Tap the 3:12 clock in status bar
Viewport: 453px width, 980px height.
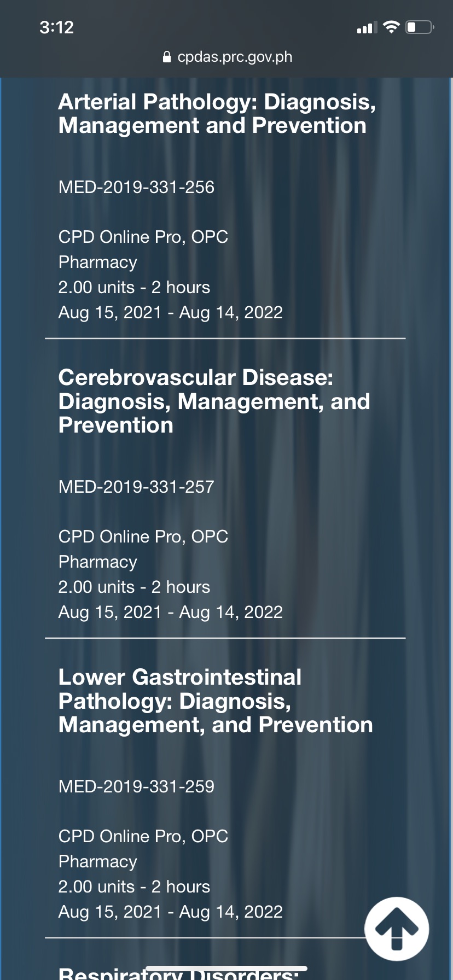[56, 27]
